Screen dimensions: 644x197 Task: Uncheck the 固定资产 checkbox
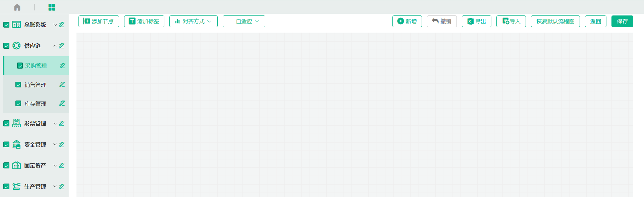pyautogui.click(x=6, y=166)
